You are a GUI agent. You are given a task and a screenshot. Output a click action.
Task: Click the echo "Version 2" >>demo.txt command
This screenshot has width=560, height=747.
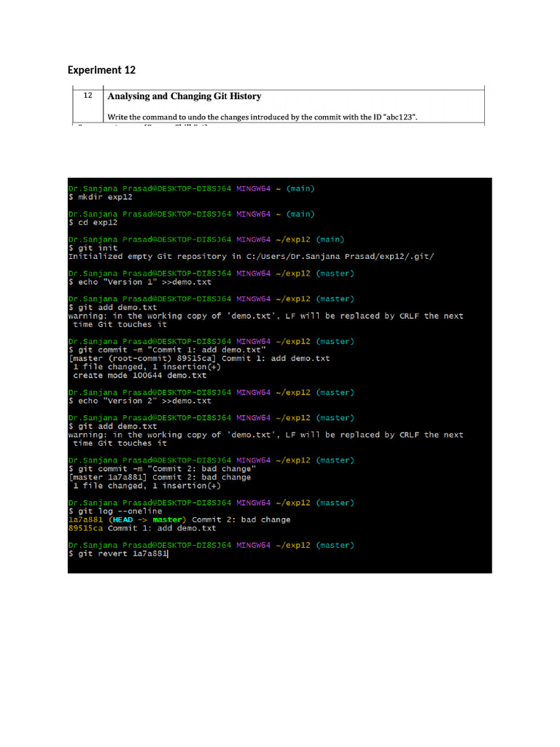coord(140,401)
